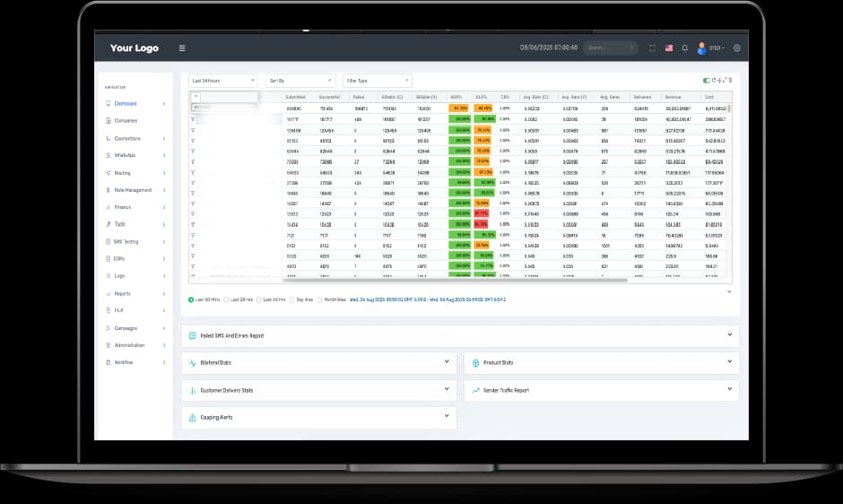Choose the Day Wise radio option
843x504 pixels.
click(x=292, y=300)
